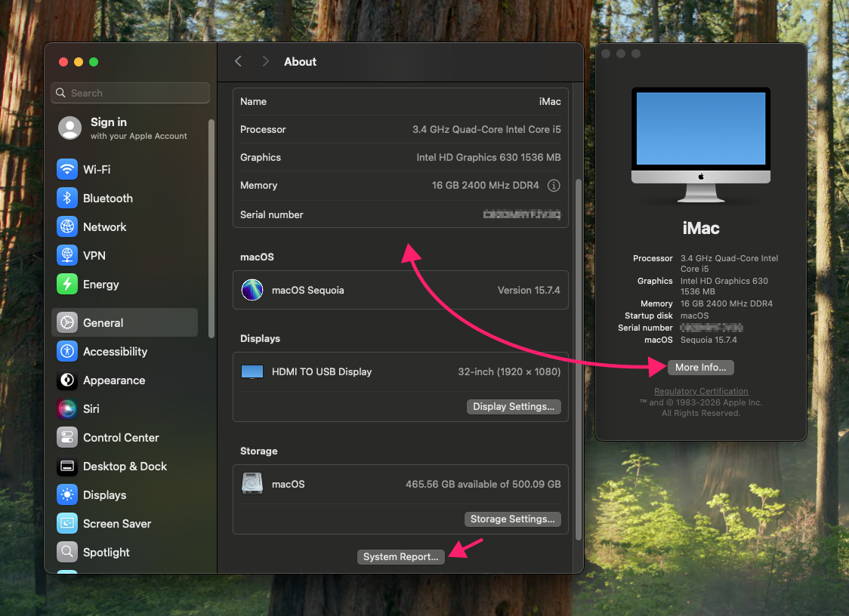Select the Appearance icon
The height and width of the screenshot is (616, 849).
(x=67, y=380)
